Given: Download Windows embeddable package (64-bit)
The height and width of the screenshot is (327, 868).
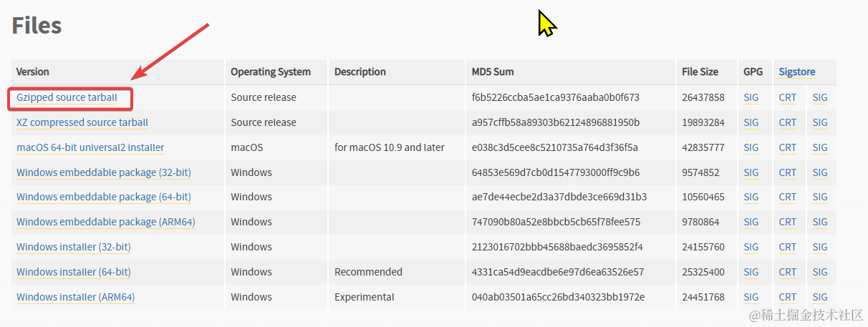Looking at the screenshot, I should pyautogui.click(x=104, y=197).
